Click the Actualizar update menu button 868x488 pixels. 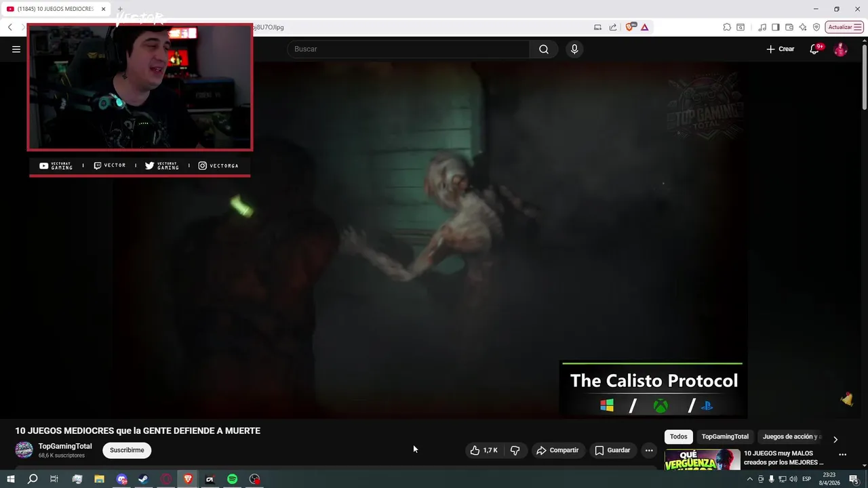pos(844,27)
